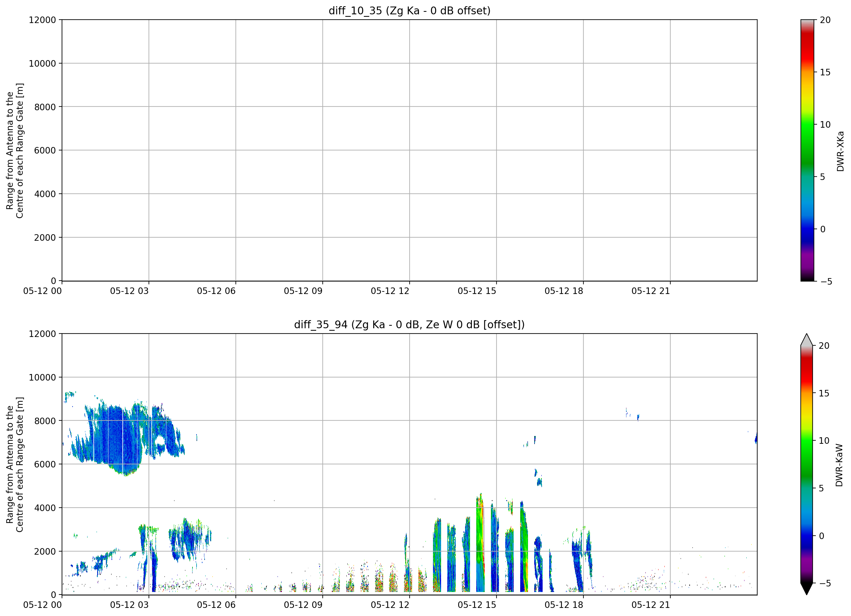
Task: Click the diff_35_94 plot title
Action: (409, 325)
